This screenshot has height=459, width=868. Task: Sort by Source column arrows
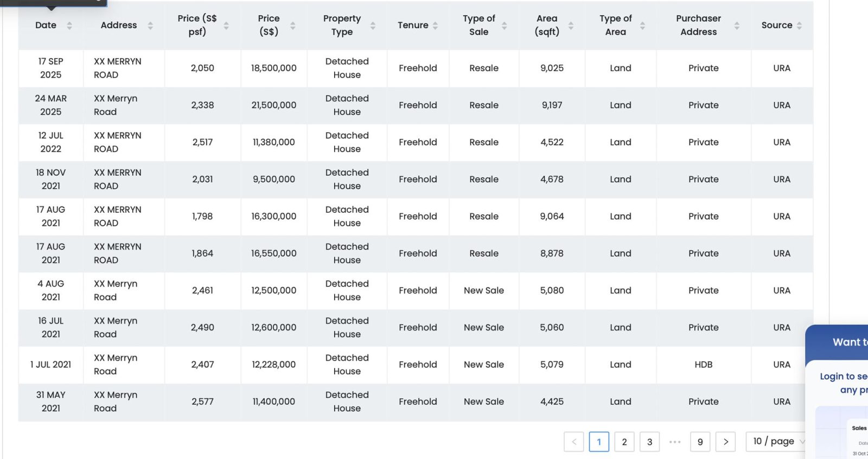pyautogui.click(x=799, y=25)
